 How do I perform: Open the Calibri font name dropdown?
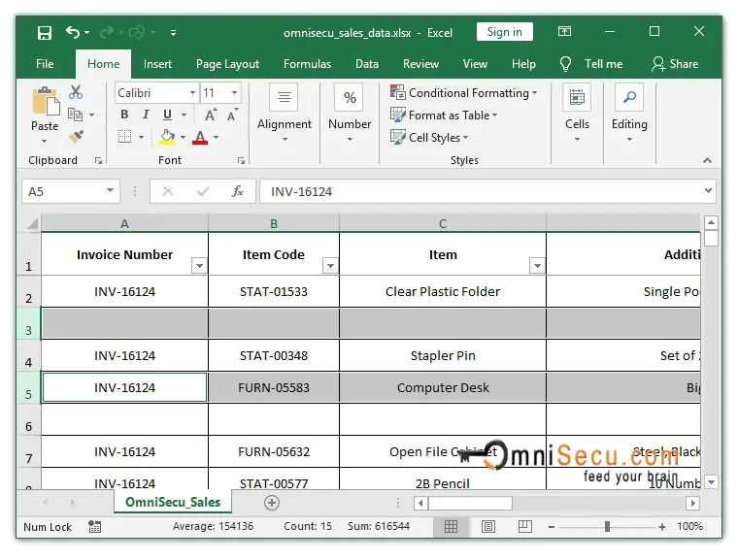192,93
